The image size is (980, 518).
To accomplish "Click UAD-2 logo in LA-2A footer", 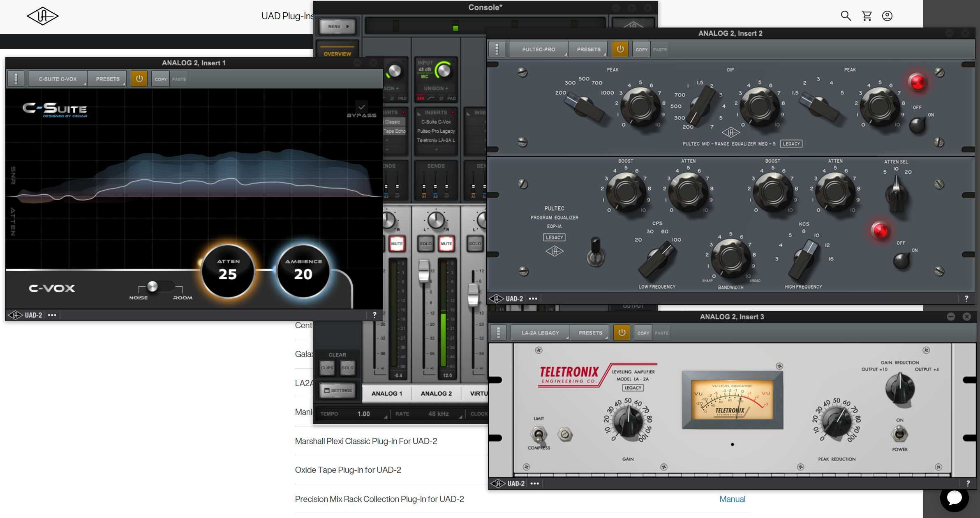I will [508, 483].
